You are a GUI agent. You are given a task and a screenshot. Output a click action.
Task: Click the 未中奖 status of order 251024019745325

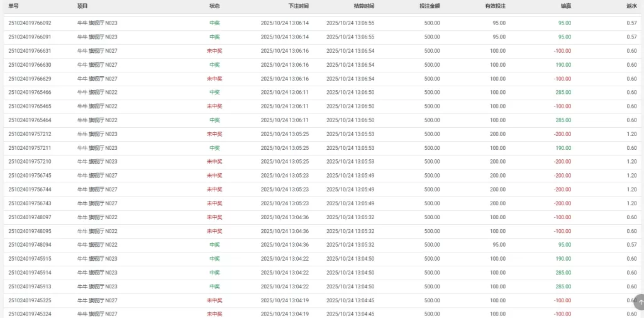(x=214, y=300)
